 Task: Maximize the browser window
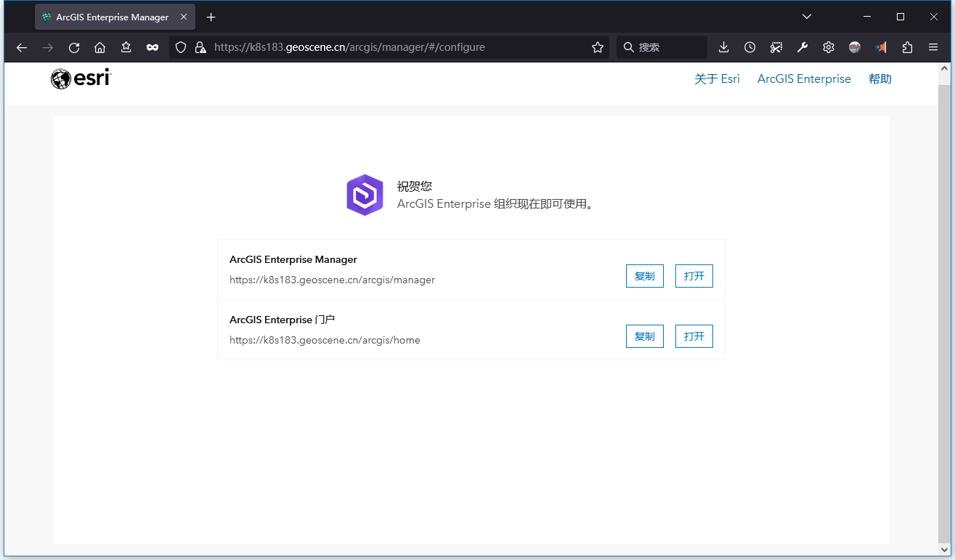coord(901,17)
